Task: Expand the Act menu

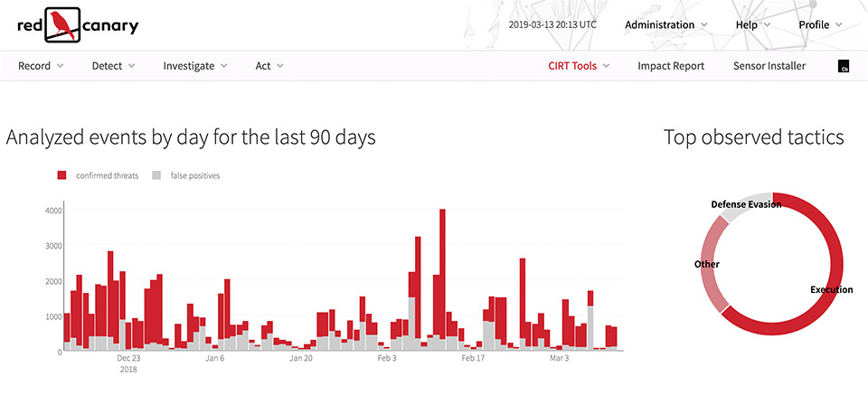Action: tap(269, 66)
